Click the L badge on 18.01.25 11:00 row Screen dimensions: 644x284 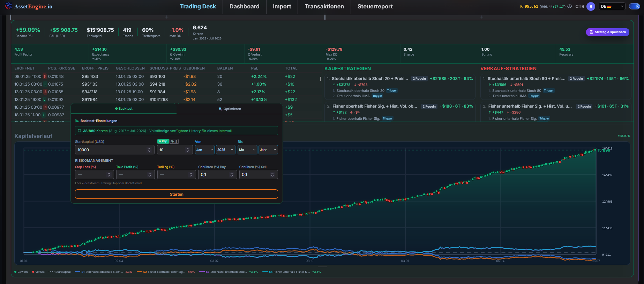pos(44,115)
